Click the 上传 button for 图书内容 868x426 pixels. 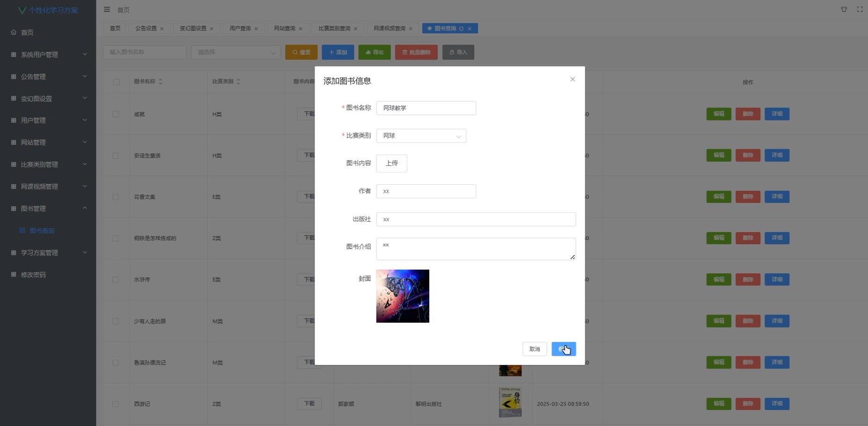[x=391, y=163]
